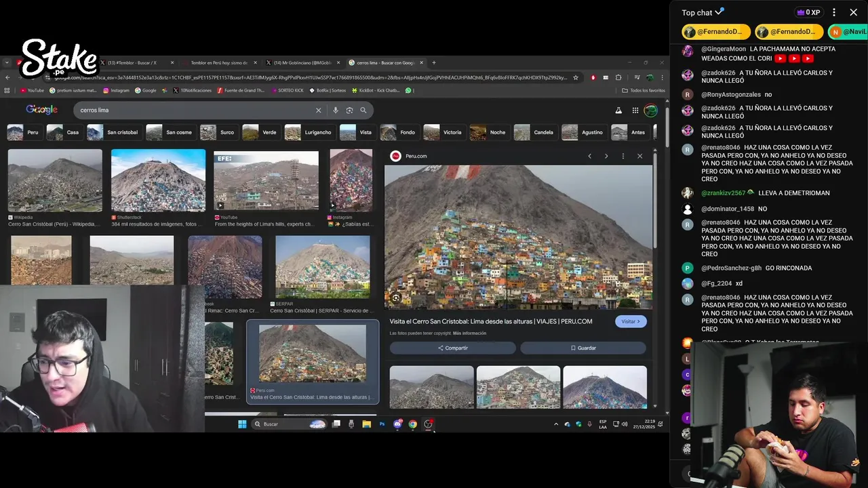Click the Windows taskbar Buscar search box
Image resolution: width=868 pixels, height=488 pixels.
289,424
